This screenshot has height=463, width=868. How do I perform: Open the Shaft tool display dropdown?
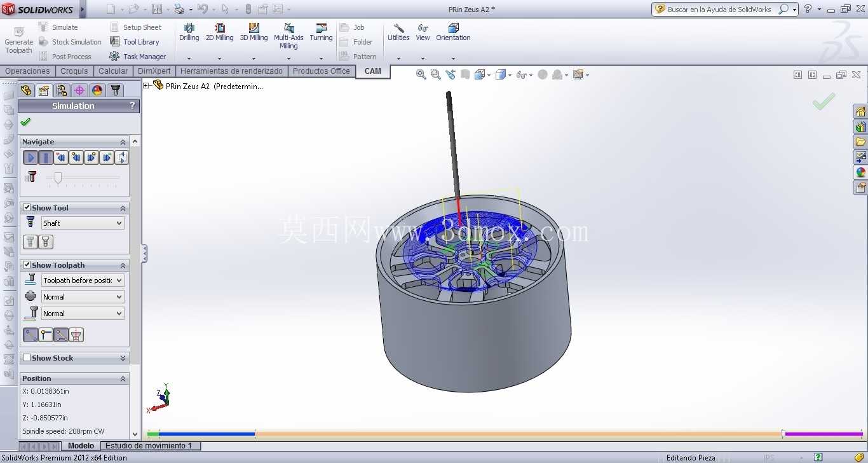click(x=83, y=223)
